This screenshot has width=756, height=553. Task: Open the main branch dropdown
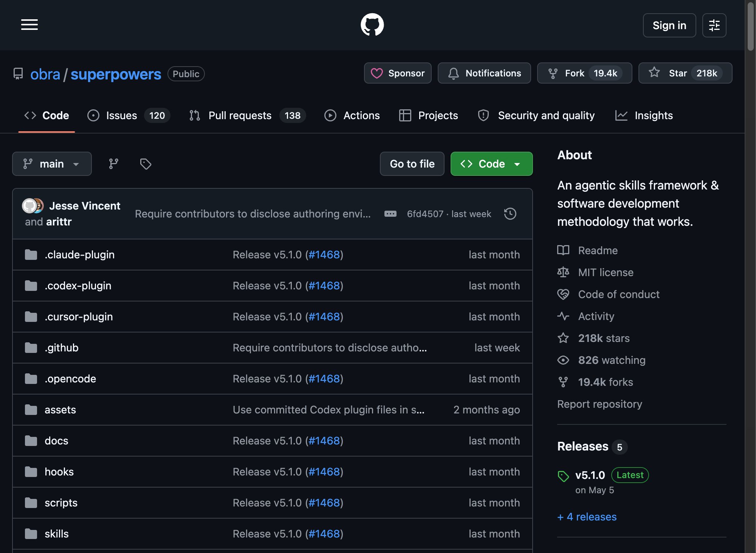(x=52, y=164)
